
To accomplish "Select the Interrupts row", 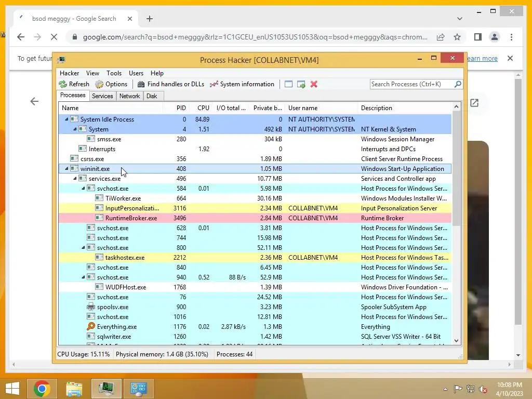I will [255, 149].
